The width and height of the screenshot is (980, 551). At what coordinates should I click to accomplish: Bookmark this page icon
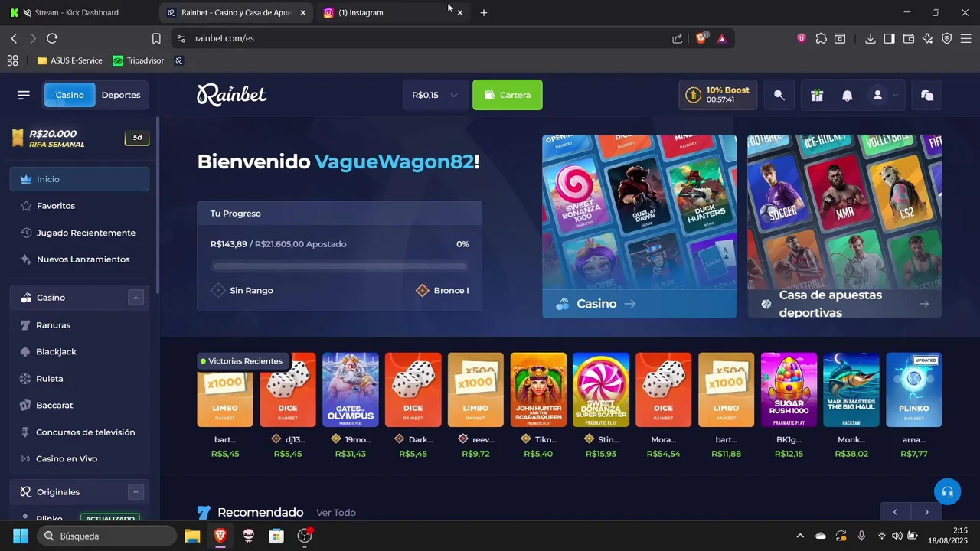tap(156, 38)
